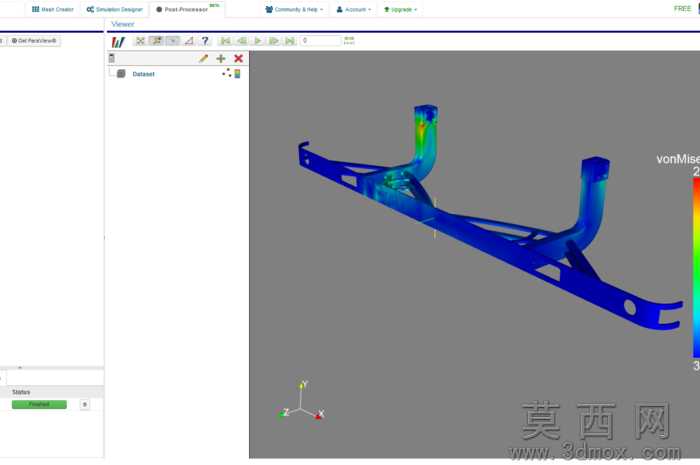Jump to first time step
Image resolution: width=700 pixels, height=465 pixels.
coord(225,41)
